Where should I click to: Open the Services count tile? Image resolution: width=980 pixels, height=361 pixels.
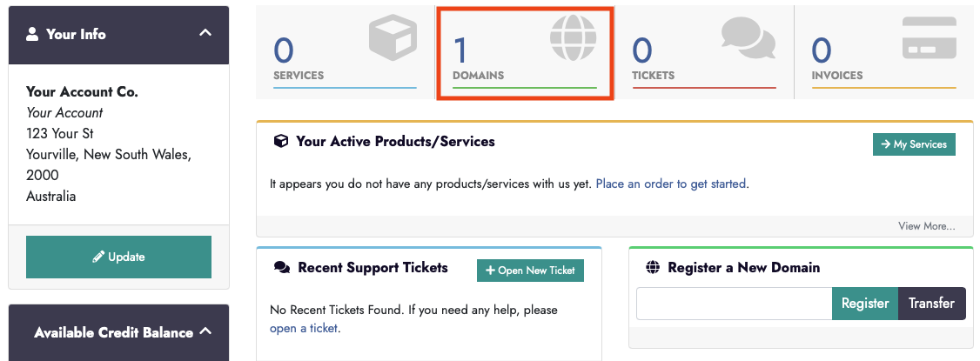coord(345,54)
